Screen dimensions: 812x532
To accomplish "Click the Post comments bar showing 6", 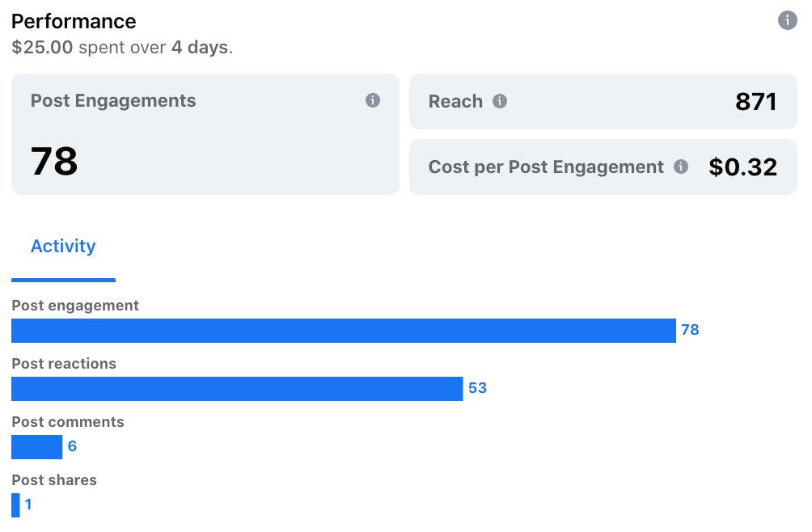I will point(36,447).
